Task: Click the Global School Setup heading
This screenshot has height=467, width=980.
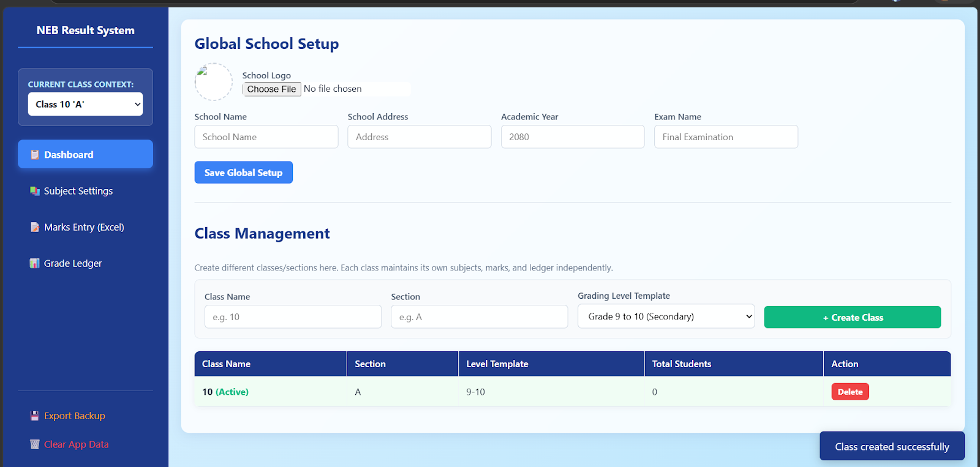Action: click(266, 44)
